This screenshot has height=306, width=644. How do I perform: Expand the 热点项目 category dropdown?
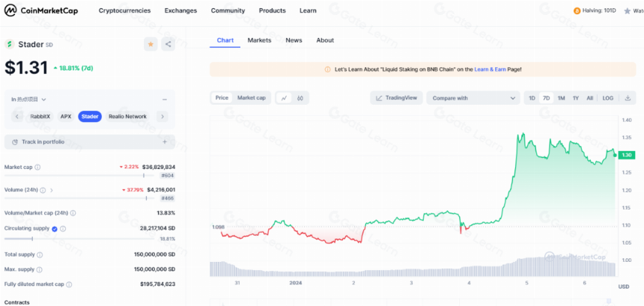28,100
